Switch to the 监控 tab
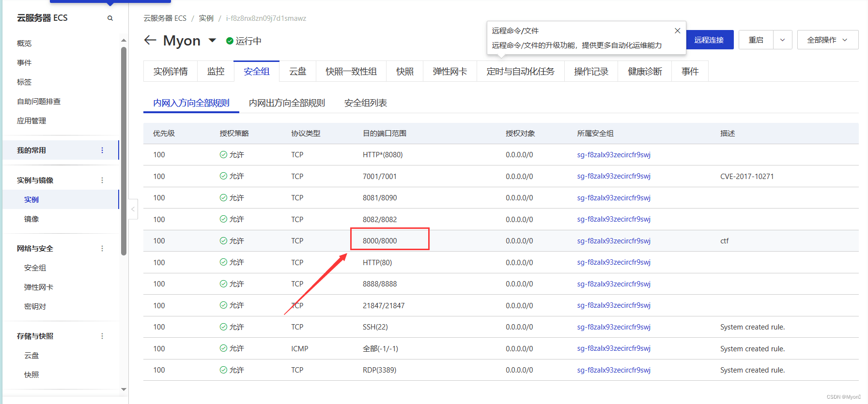 pyautogui.click(x=216, y=71)
